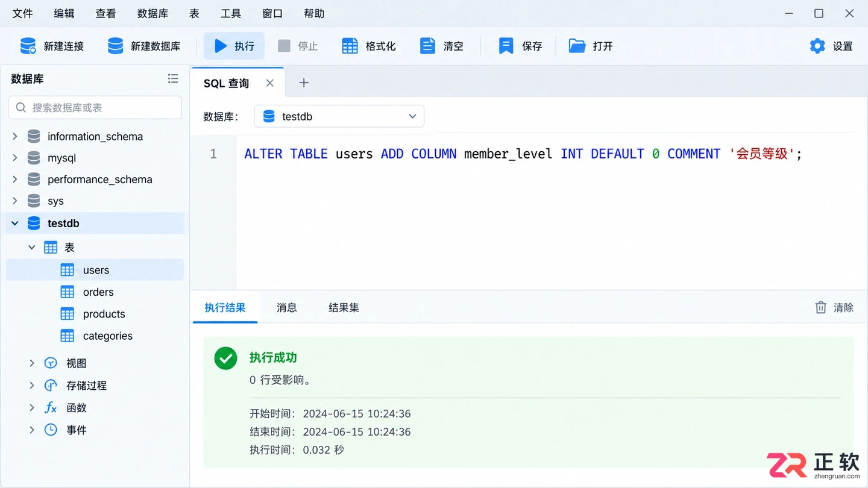The width and height of the screenshot is (868, 488).
Task: Open settings via the 设置 gear icon
Action: [817, 46]
